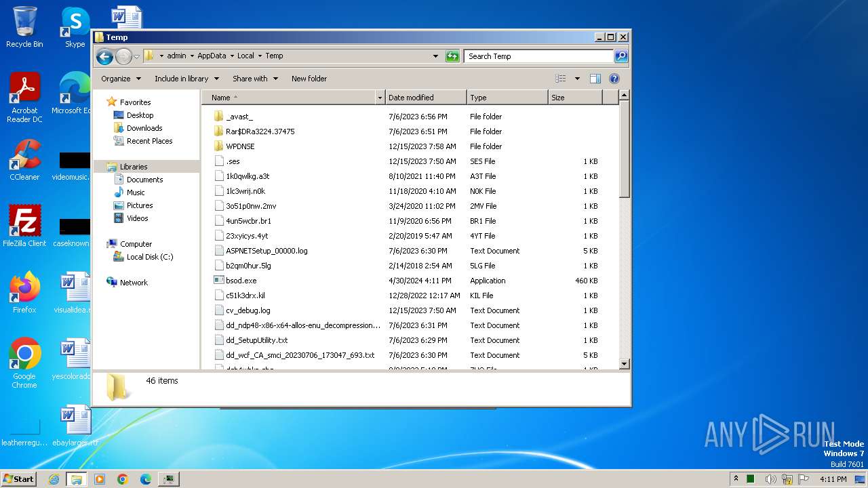This screenshot has height=488, width=868.
Task: Sort by Type column header
Action: point(507,98)
